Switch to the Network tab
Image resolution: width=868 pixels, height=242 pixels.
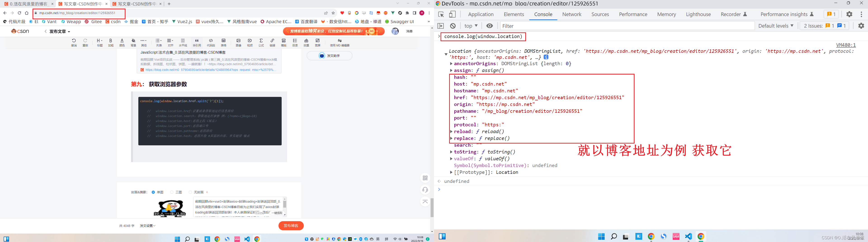tap(571, 14)
